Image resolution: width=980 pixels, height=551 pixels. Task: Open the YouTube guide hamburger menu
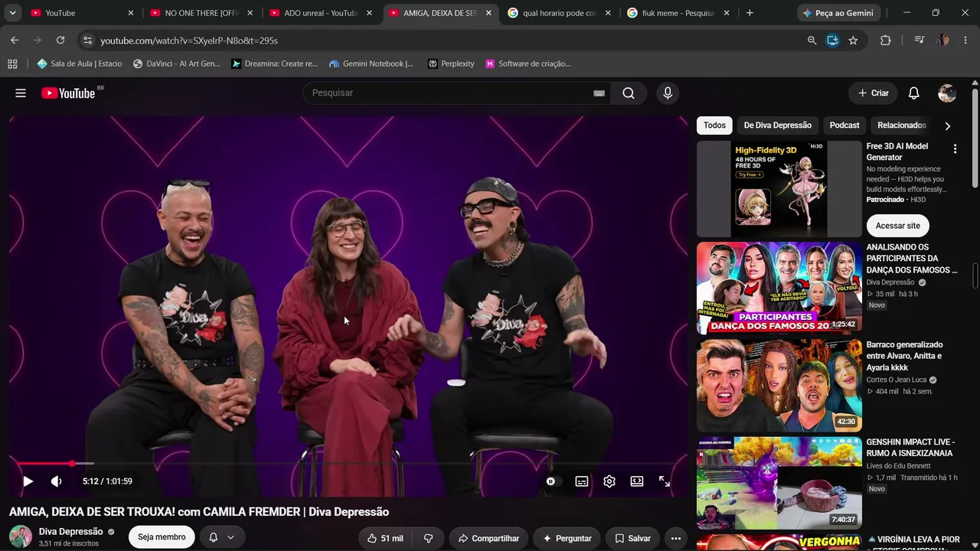point(21,93)
